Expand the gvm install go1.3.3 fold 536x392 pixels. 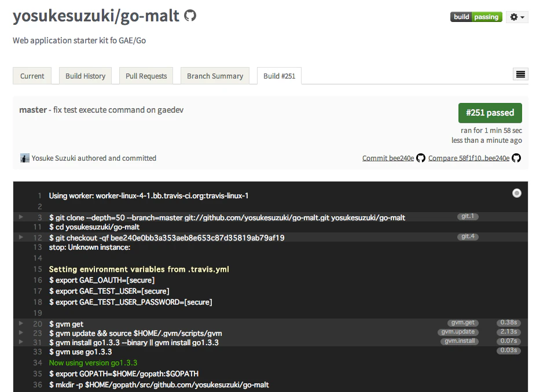pos(21,342)
